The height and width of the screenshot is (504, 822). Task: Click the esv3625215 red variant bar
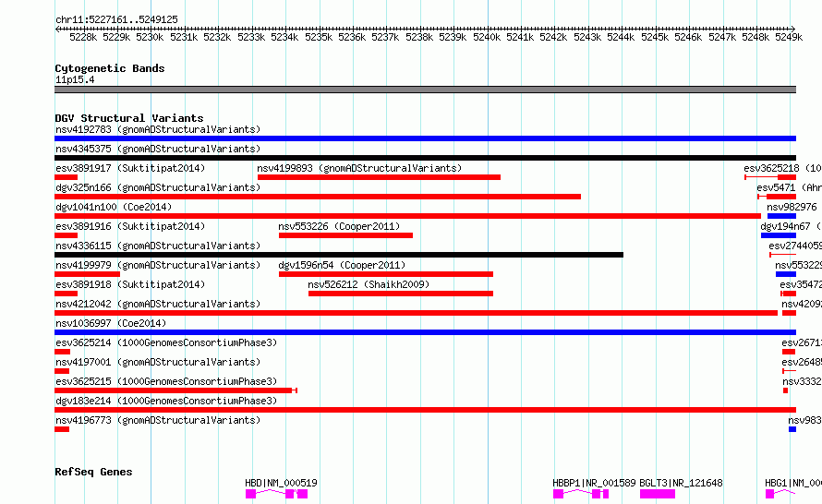click(175, 390)
